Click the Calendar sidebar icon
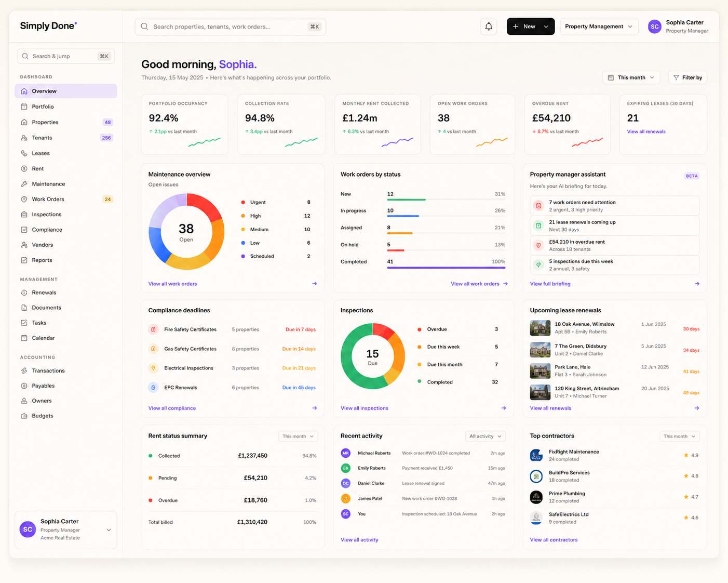 tap(24, 338)
